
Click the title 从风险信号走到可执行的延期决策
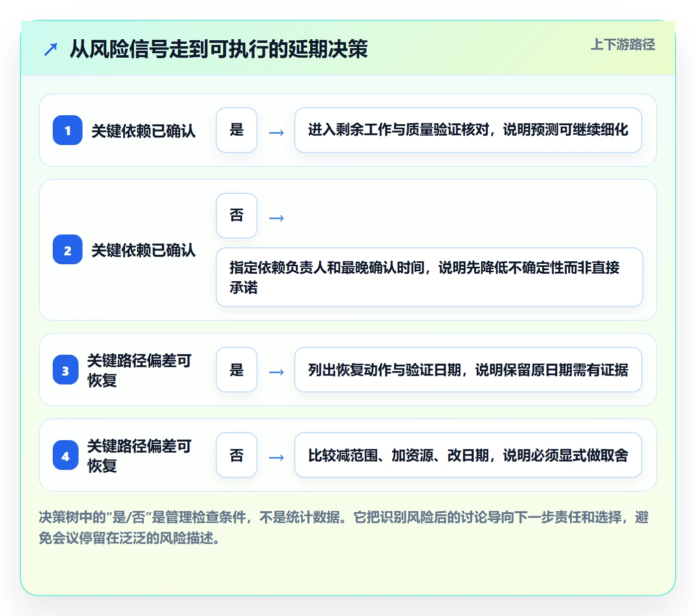click(219, 49)
